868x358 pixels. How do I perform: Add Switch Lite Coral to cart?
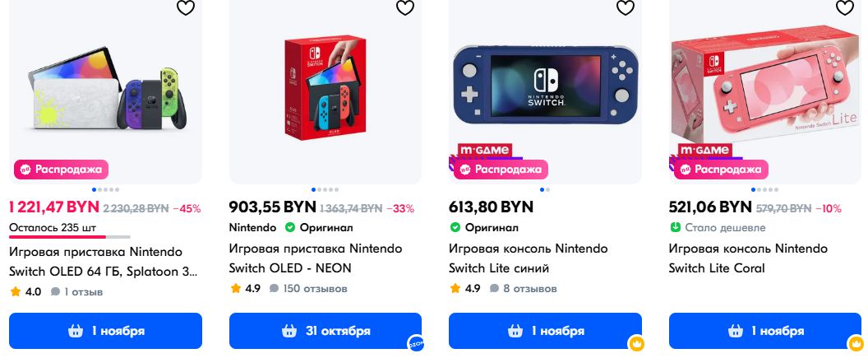(764, 331)
